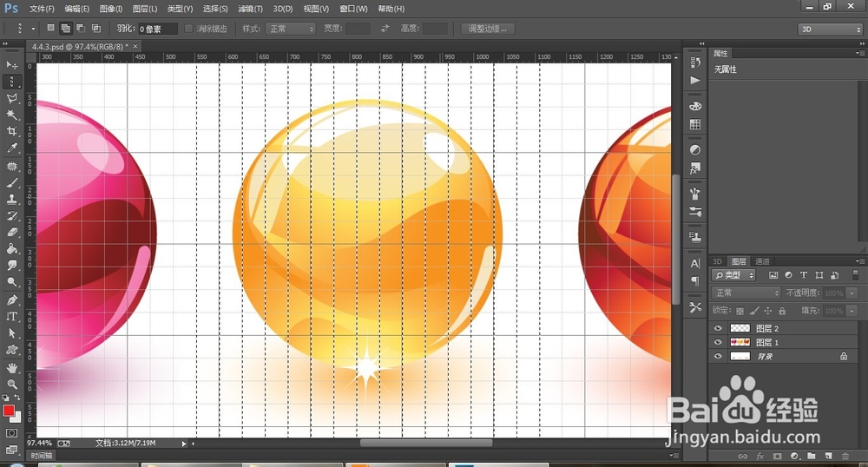
Task: Open the 3D workspace dropdown
Action: 831,30
